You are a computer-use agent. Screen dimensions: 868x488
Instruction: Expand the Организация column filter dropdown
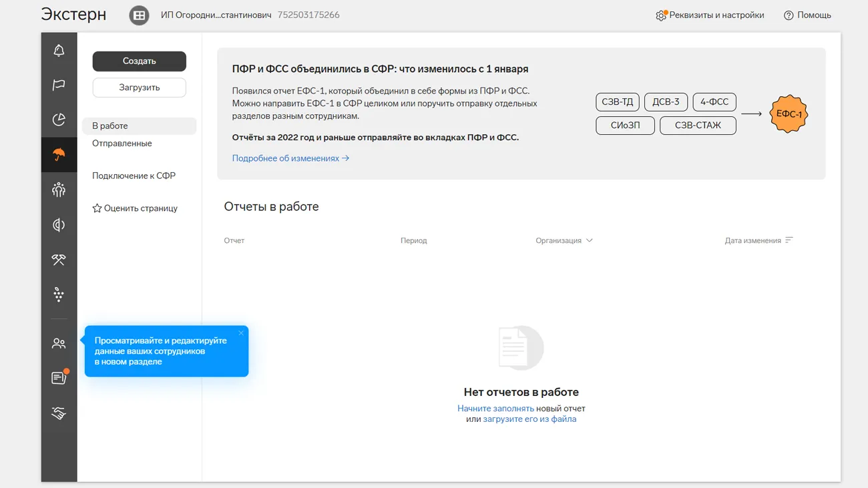point(564,240)
